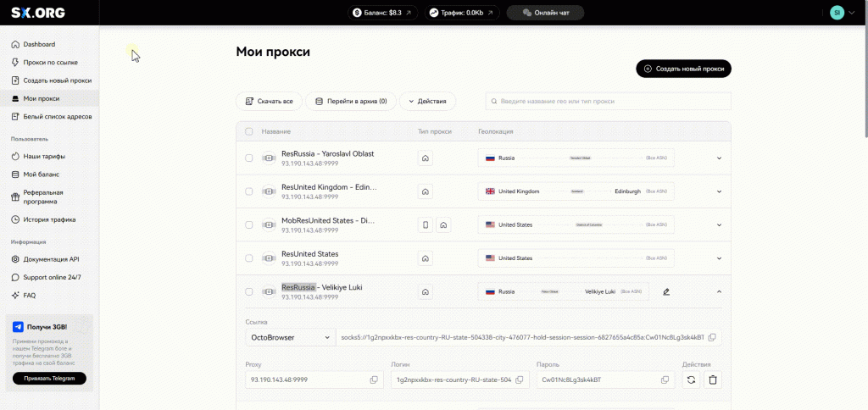Image resolution: width=868 pixels, height=410 pixels.
Task: Open the Действия dropdown
Action: pos(427,102)
